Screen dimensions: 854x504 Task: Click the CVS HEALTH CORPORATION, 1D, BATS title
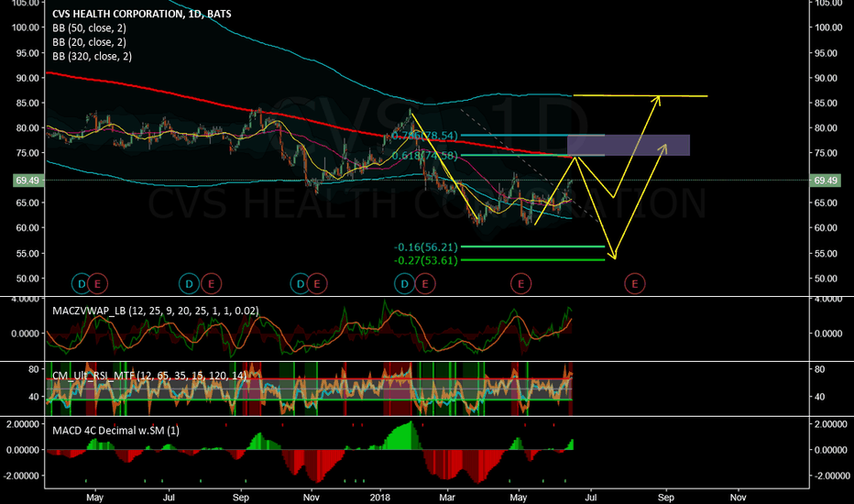142,14
